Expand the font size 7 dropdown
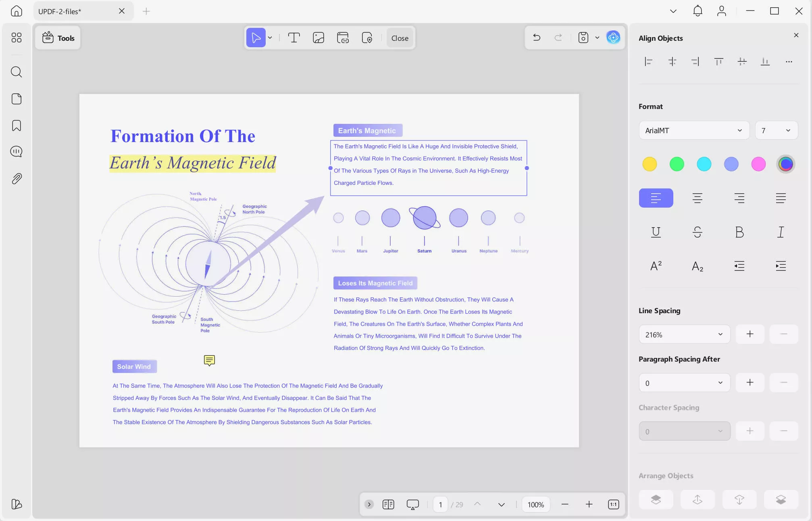The height and width of the screenshot is (521, 812). (776, 130)
